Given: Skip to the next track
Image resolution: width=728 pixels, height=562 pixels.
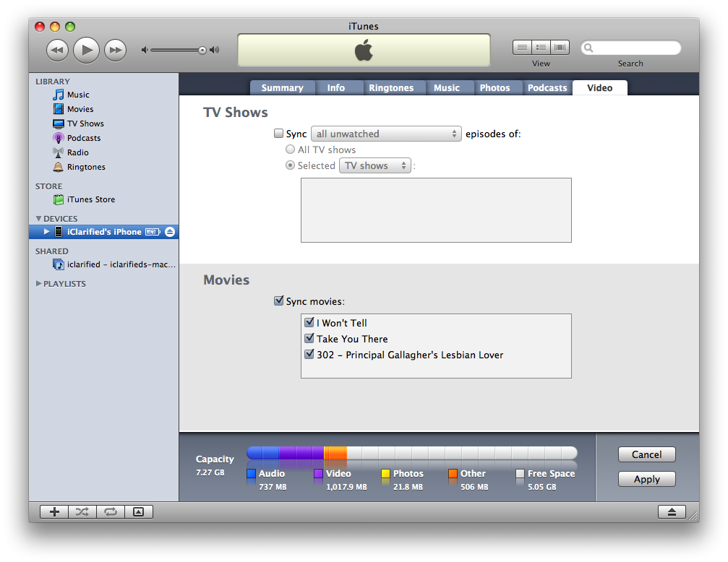Looking at the screenshot, I should coord(115,50).
